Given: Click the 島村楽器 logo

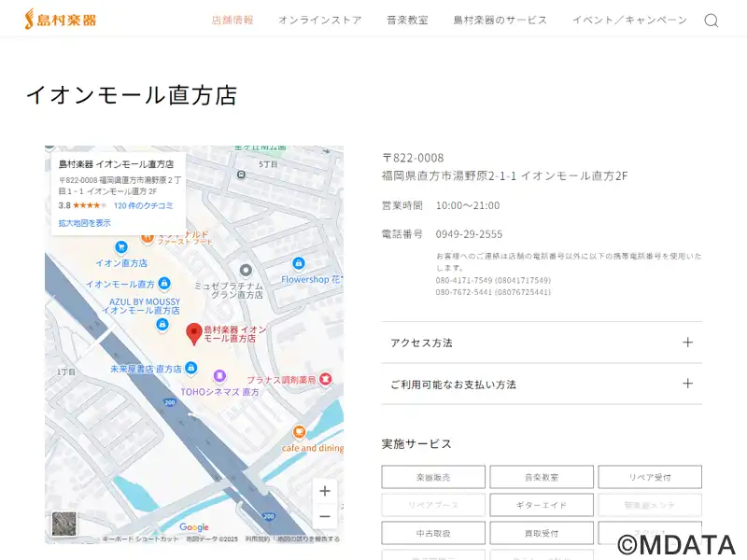Looking at the screenshot, I should (x=61, y=20).
